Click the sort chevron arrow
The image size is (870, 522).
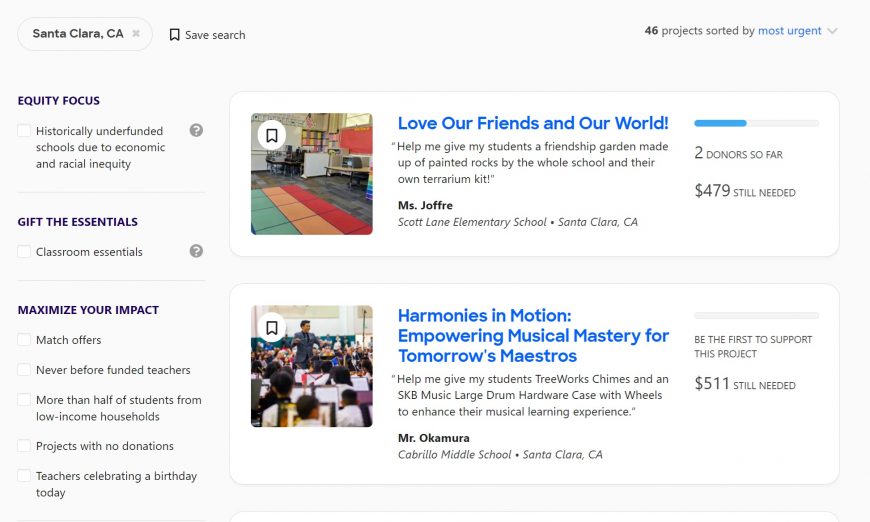832,32
